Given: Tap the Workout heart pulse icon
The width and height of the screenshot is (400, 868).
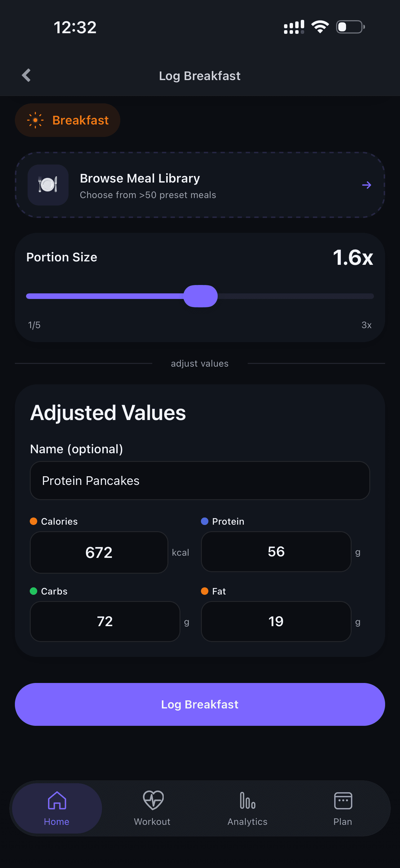Looking at the screenshot, I should pyautogui.click(x=153, y=800).
